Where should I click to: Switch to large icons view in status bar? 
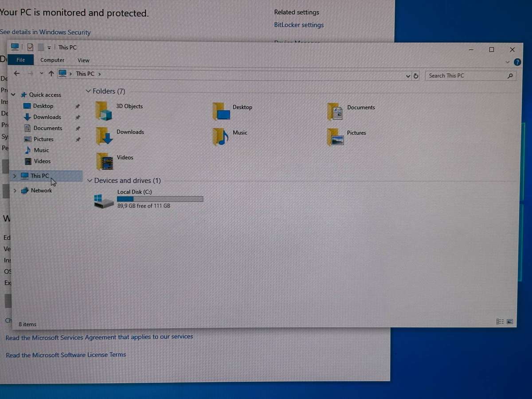[510, 321]
